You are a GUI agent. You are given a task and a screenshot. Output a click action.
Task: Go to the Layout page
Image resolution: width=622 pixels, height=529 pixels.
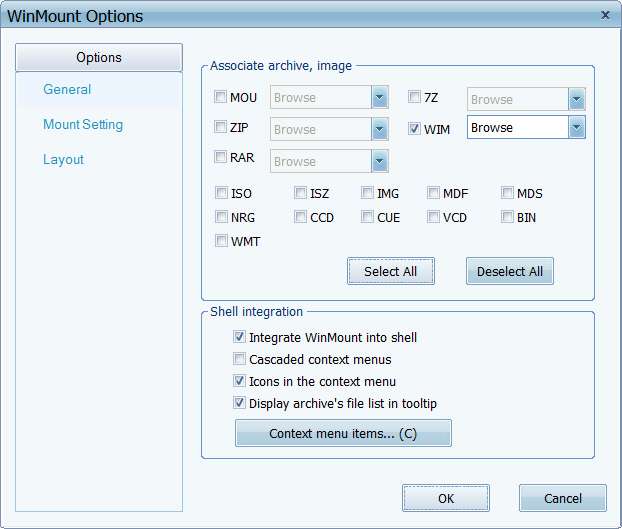tap(63, 159)
